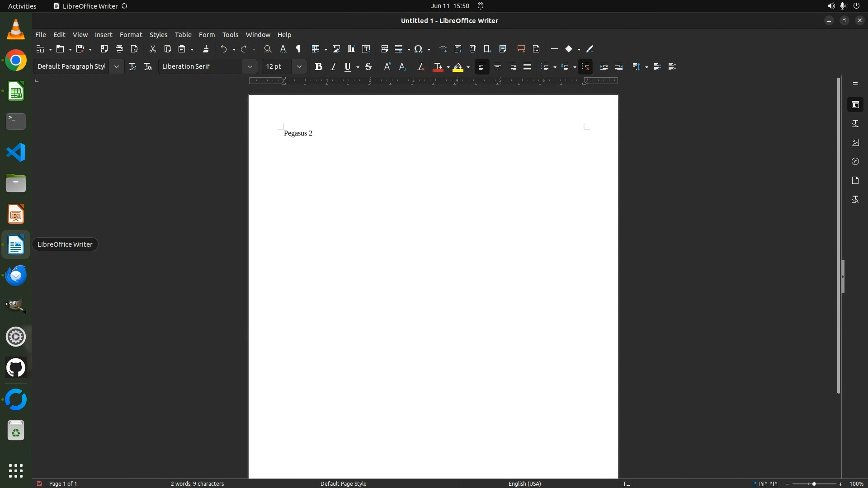Expand the font name dropdown

click(x=250, y=66)
